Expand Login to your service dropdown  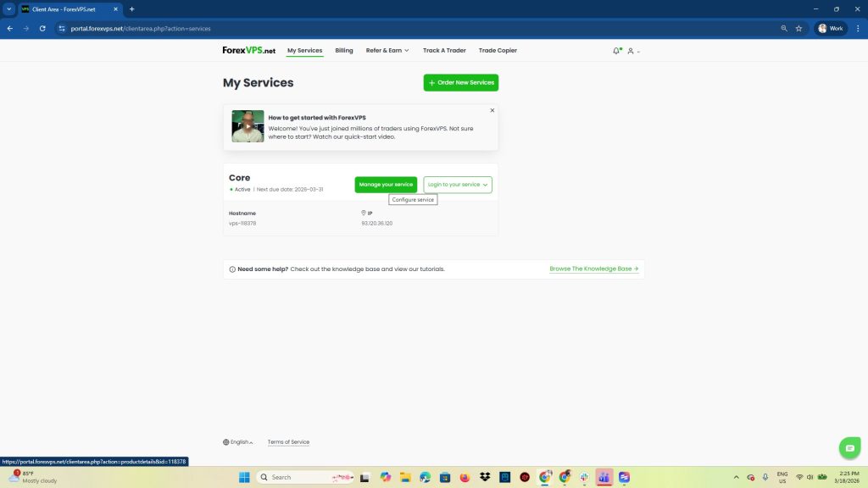point(458,184)
